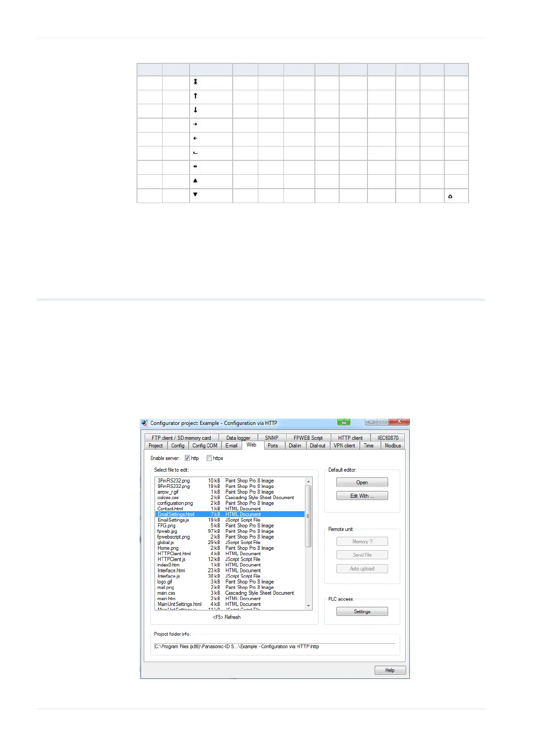This screenshot has width=535, height=756.
Task: Open the Data logger tab
Action: tap(238, 438)
